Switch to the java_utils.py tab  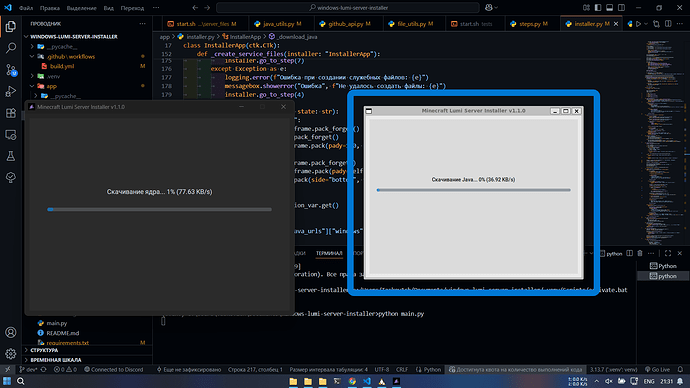point(282,24)
